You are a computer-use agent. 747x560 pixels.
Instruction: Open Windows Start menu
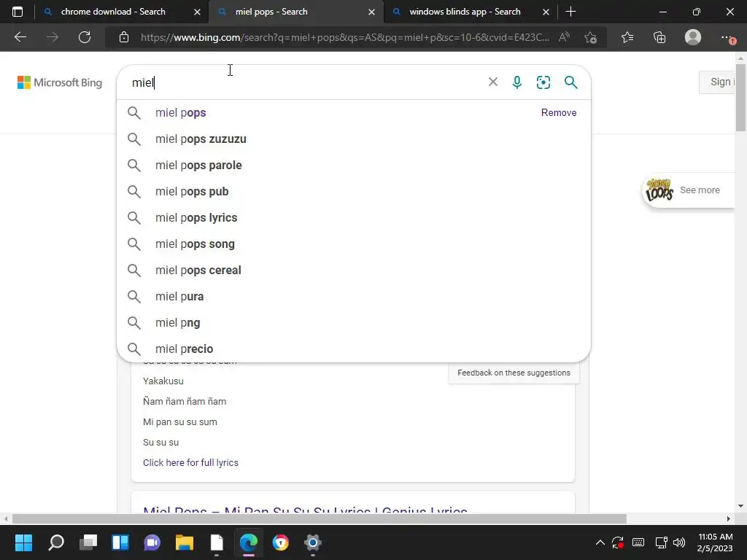pyautogui.click(x=23, y=542)
